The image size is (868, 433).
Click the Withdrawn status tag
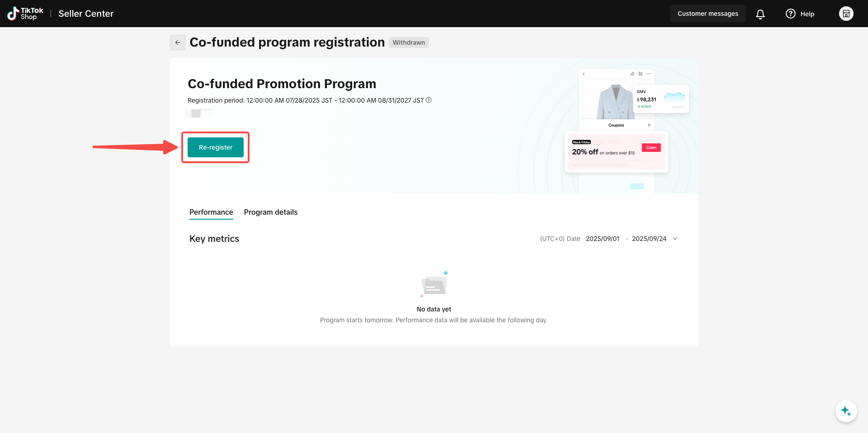click(409, 42)
